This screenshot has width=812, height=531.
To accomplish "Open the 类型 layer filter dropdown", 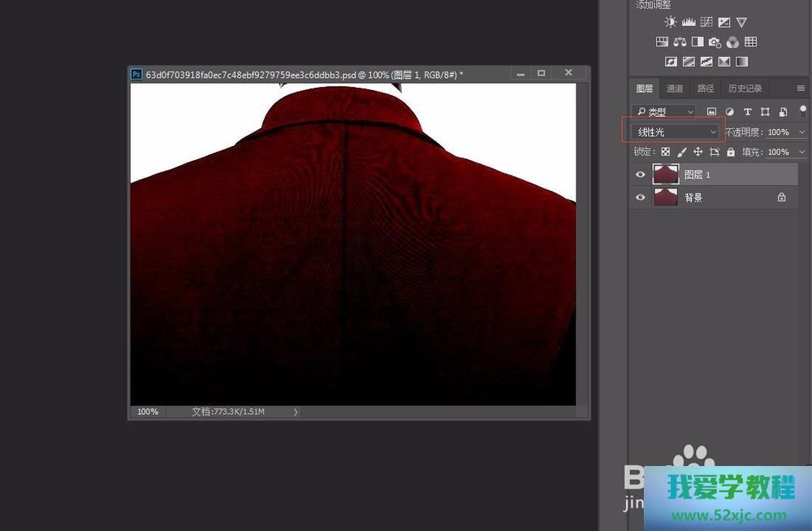I will [x=664, y=112].
